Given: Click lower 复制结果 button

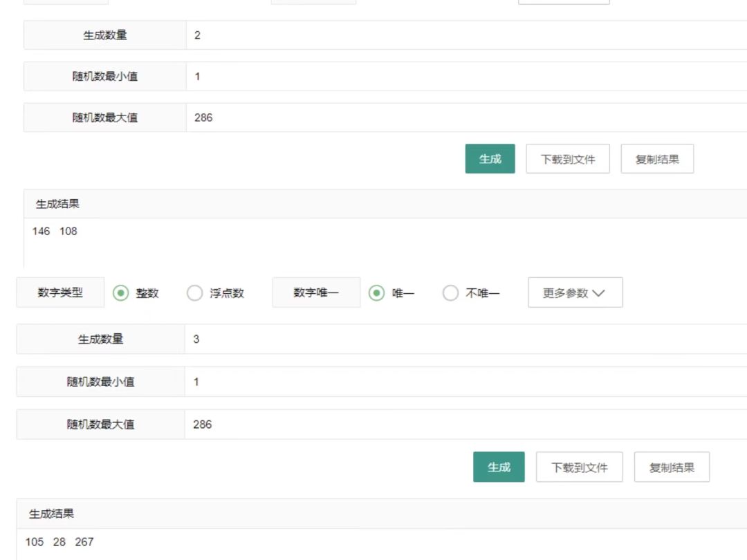Looking at the screenshot, I should [672, 467].
